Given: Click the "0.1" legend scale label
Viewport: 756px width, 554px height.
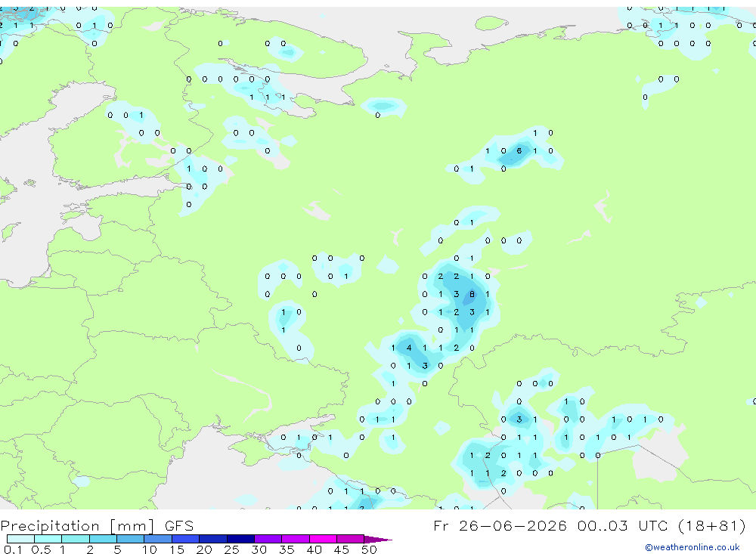Looking at the screenshot, I should [13, 549].
